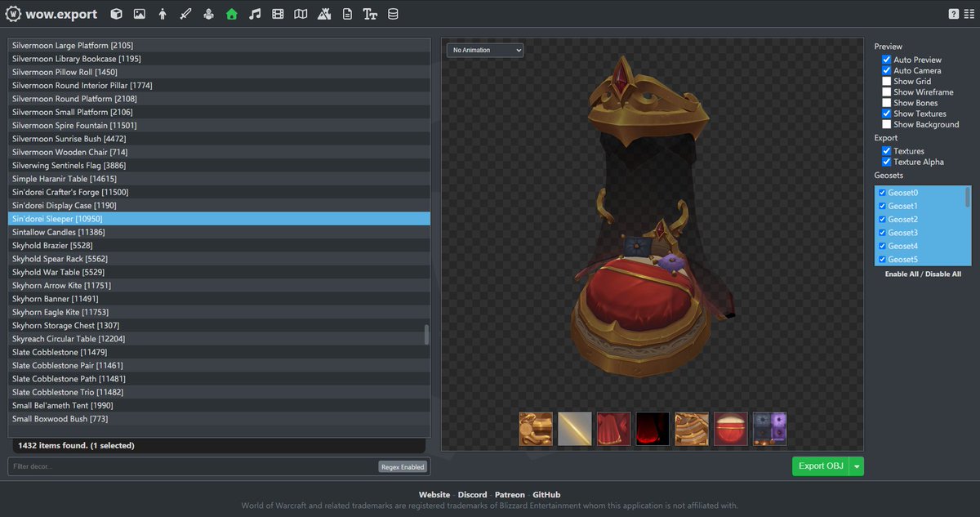Viewport: 980px width, 517px height.
Task: Open the green Decor house icon
Action: coord(232,14)
